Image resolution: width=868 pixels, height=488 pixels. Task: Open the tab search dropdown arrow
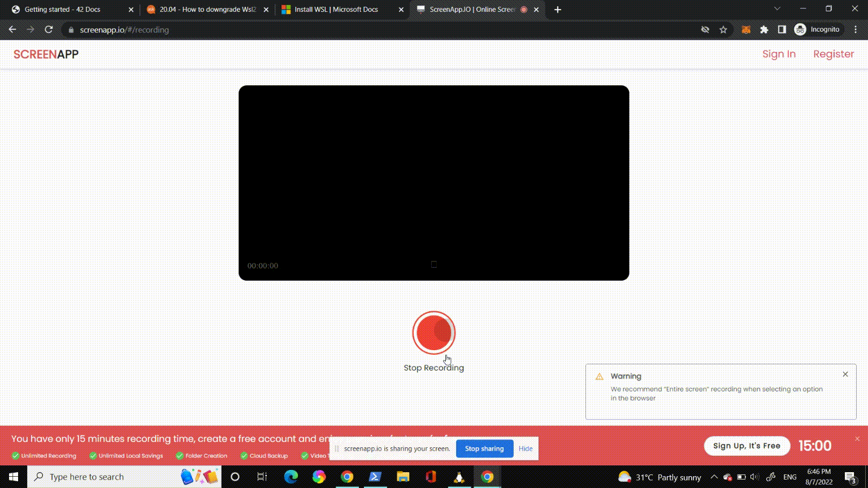pos(777,8)
